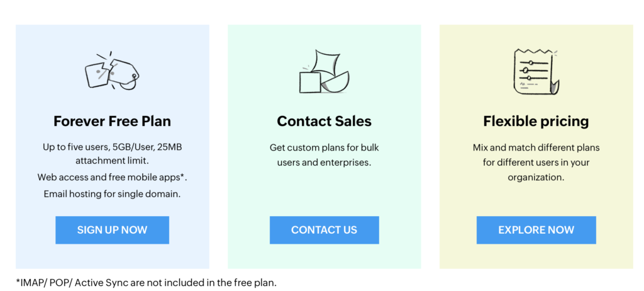This screenshot has height=291, width=644.
Task: Click the right tag half with string loop
Action: [x=126, y=74]
